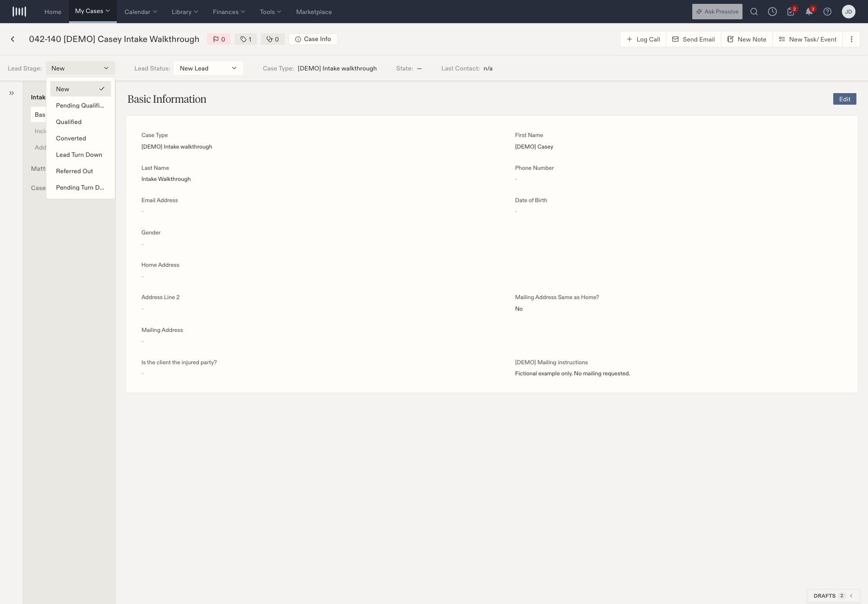Screen dimensions: 868x604
Task: Open the recent history clock icon
Action: [x=772, y=12]
